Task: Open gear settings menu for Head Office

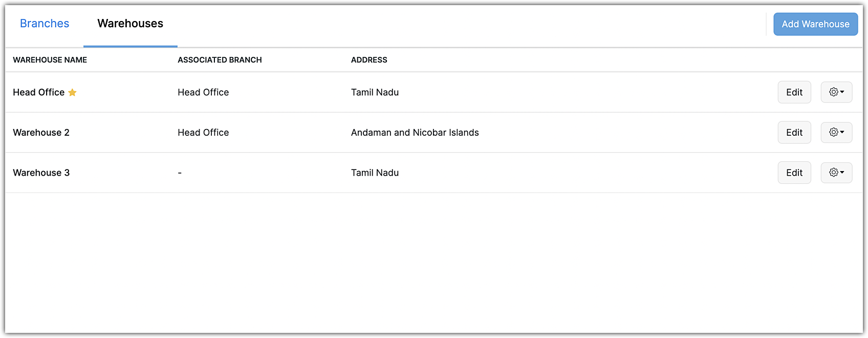Action: click(836, 92)
